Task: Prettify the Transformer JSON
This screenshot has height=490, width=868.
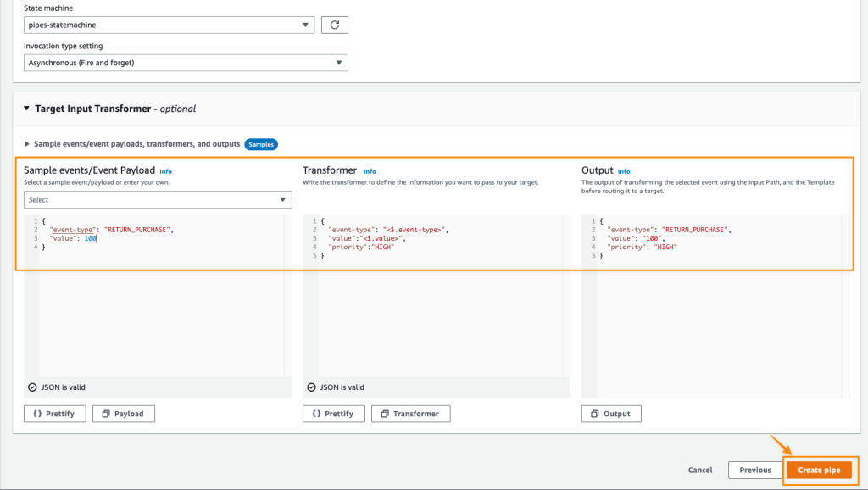Action: click(334, 414)
